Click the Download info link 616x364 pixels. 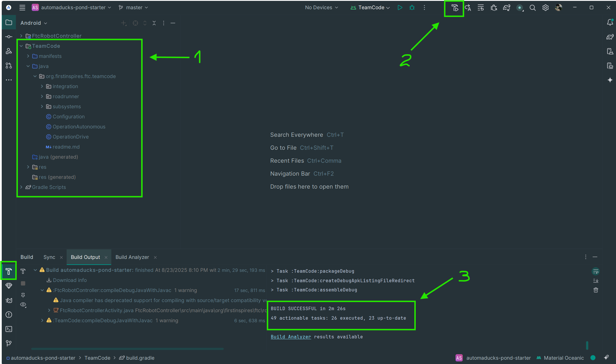pos(70,280)
